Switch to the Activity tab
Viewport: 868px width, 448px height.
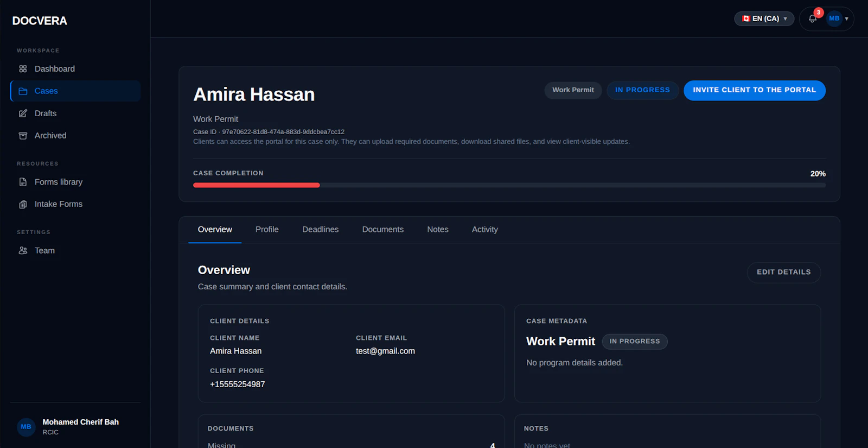484,230
